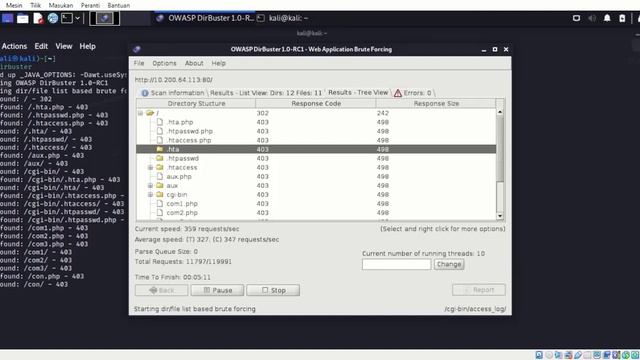Open the terminal Edit menu

tap(41, 46)
